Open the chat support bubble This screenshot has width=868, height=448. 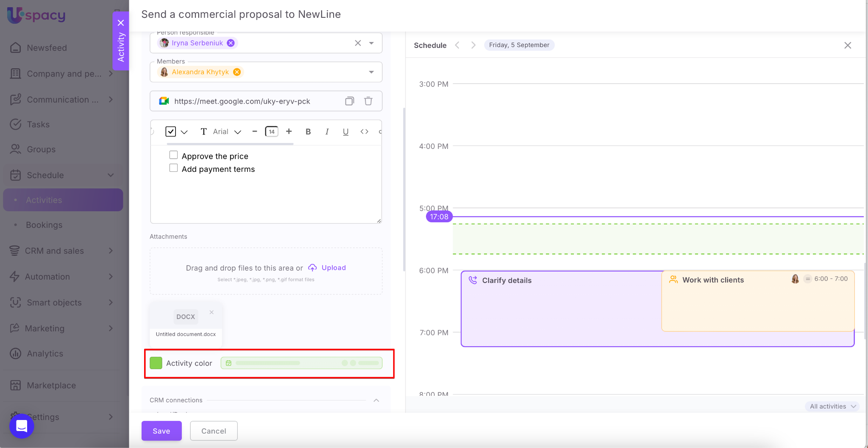tap(22, 426)
